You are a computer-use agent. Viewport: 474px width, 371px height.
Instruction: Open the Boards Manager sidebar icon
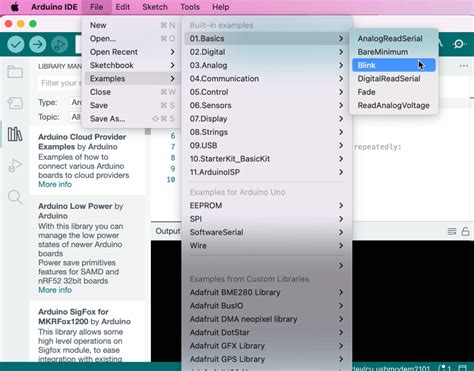(15, 103)
